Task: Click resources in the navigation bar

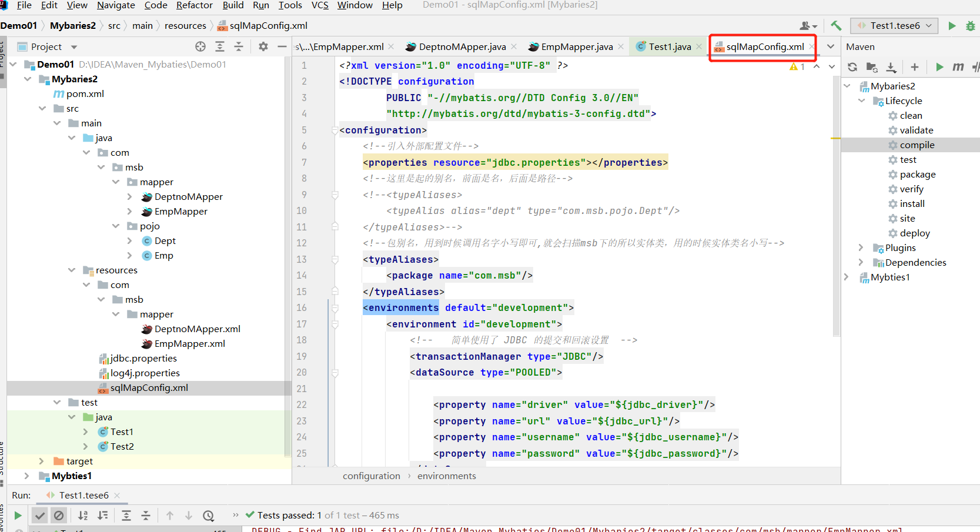Action: click(x=185, y=25)
